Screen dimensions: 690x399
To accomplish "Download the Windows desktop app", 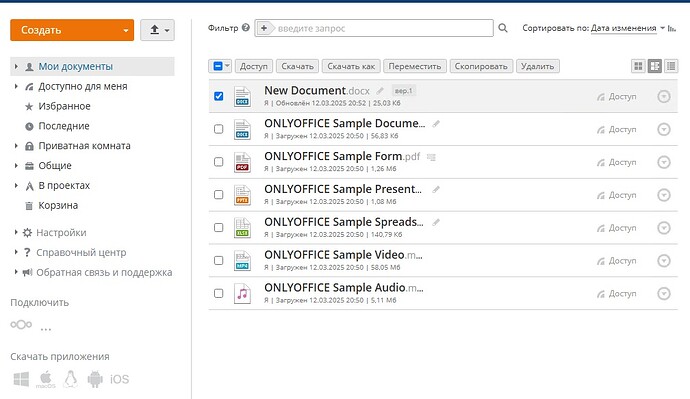I will [x=21, y=379].
